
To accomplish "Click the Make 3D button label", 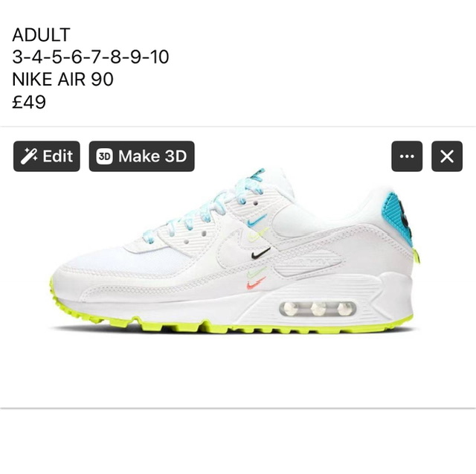I will [x=152, y=156].
